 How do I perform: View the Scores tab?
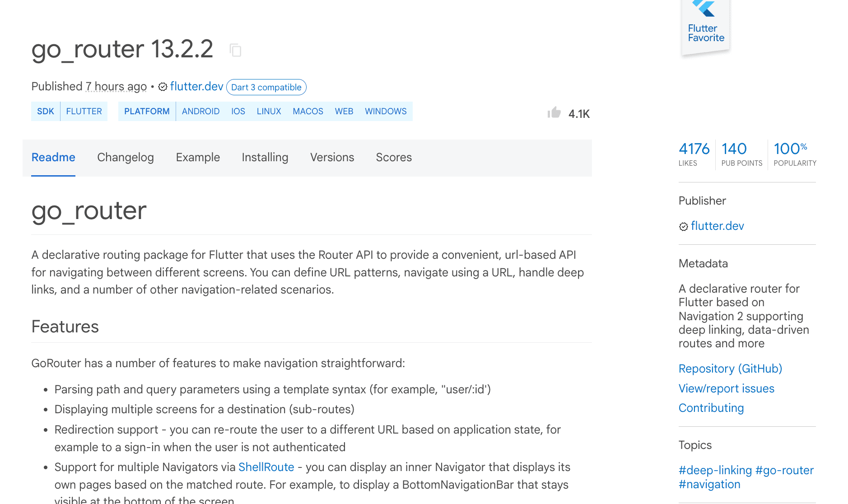point(393,157)
